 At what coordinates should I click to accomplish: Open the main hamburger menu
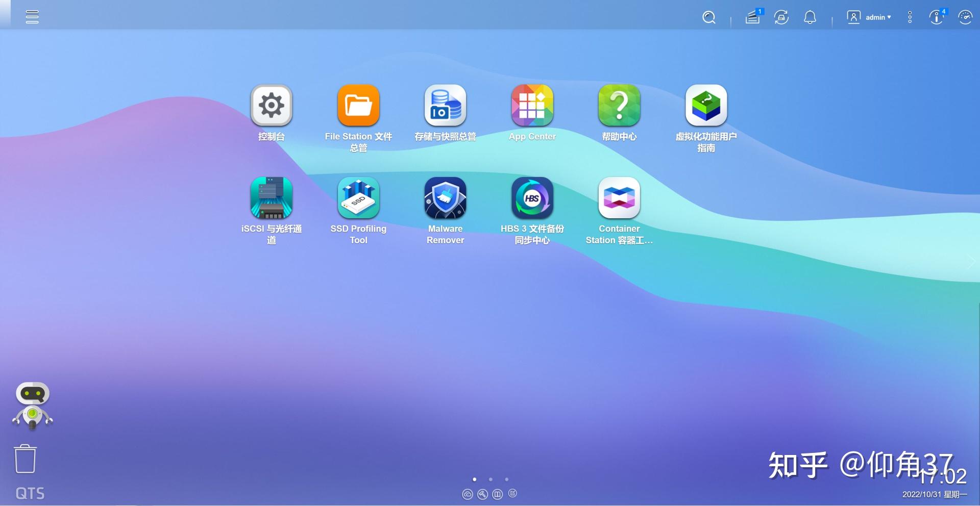tap(32, 17)
